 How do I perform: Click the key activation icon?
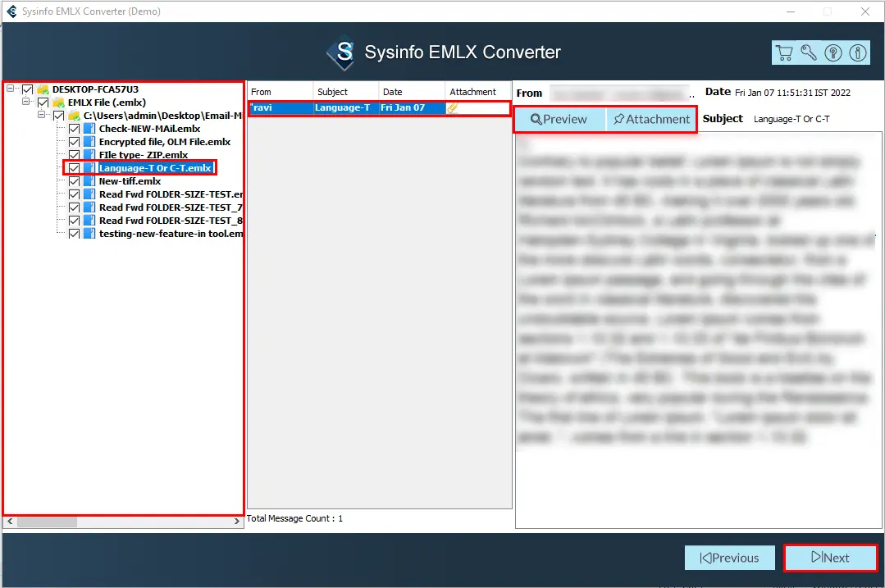click(x=808, y=52)
